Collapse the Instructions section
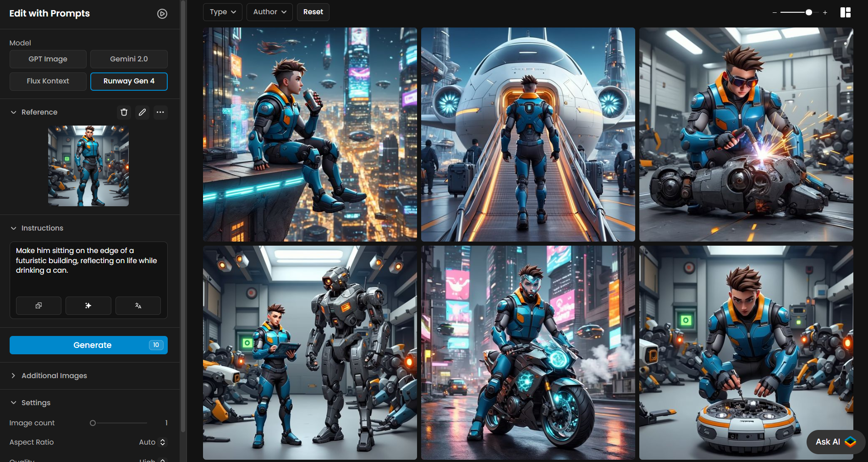Screen dimensions: 868x462 click(13, 228)
